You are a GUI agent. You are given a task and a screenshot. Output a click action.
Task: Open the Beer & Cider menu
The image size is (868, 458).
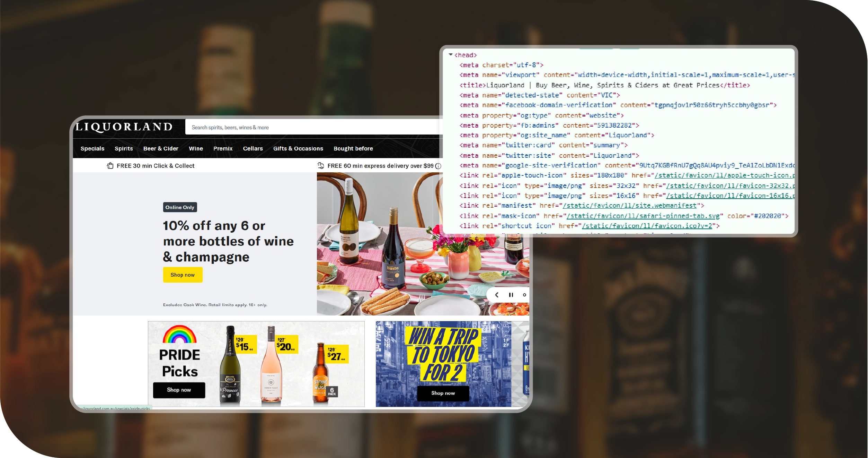click(x=161, y=148)
